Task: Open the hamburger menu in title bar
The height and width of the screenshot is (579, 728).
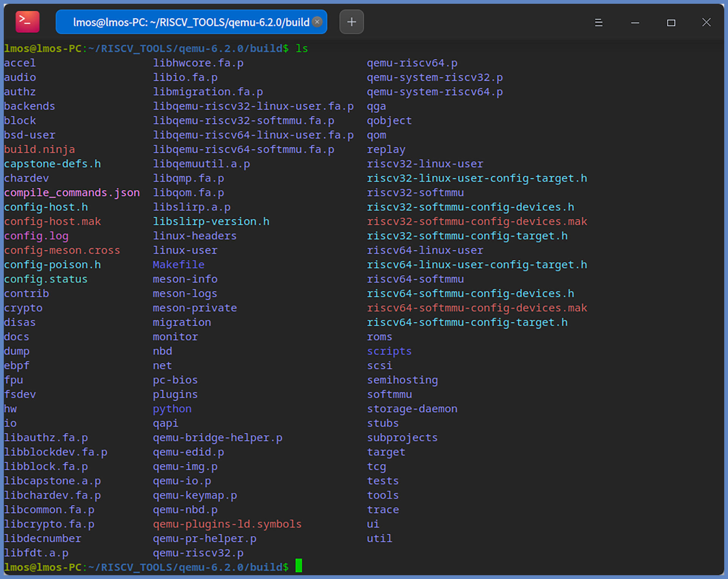Action: tap(598, 23)
